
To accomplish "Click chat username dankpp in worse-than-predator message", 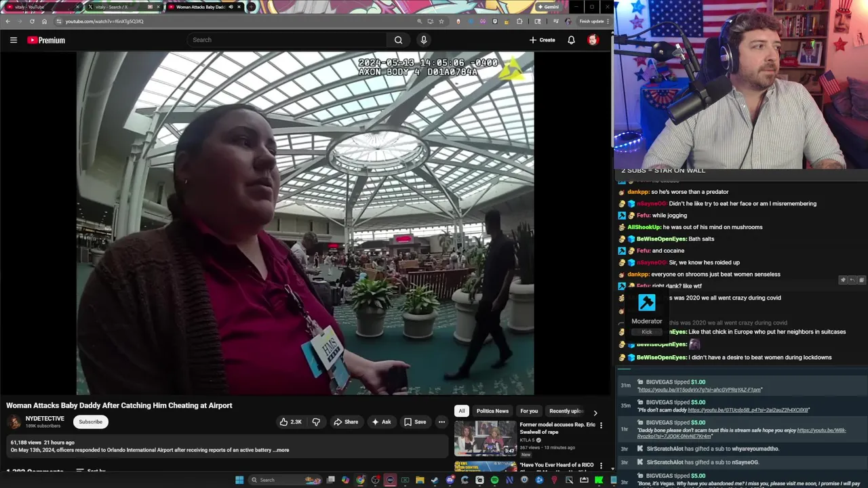I will click(x=638, y=192).
